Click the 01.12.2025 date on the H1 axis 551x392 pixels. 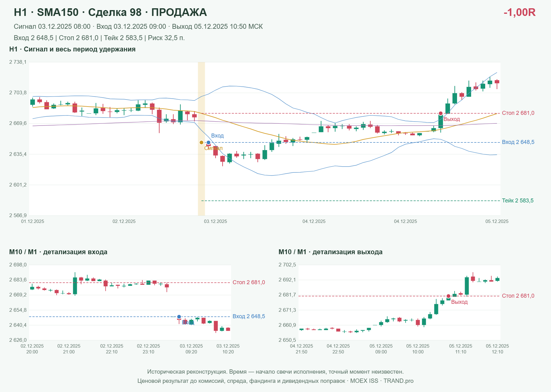pyautogui.click(x=32, y=221)
